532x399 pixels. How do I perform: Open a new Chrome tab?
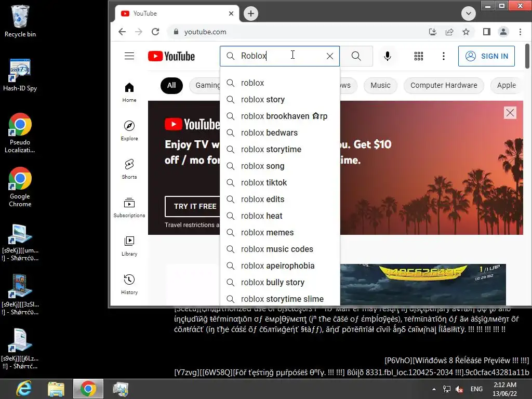(251, 14)
